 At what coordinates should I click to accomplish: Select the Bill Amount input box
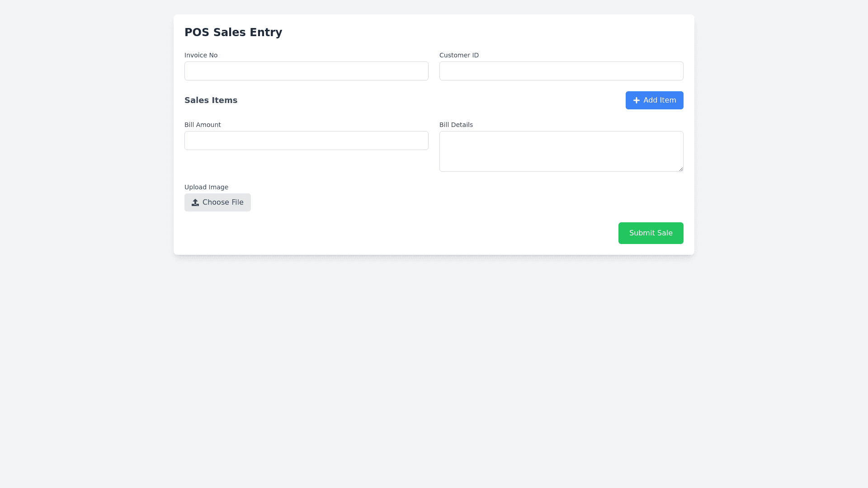pyautogui.click(x=306, y=141)
